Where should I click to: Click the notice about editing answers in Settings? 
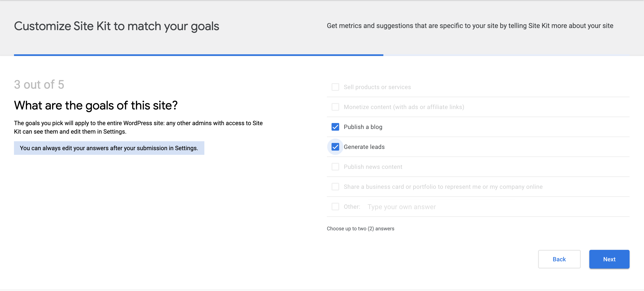click(x=109, y=148)
